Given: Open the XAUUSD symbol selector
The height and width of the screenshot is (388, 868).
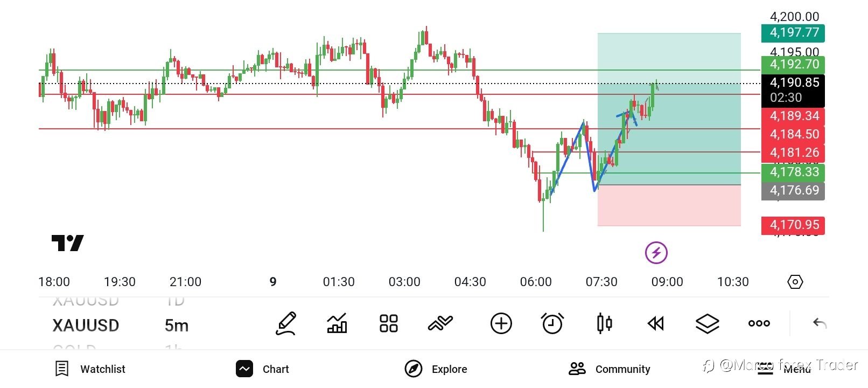Looking at the screenshot, I should 86,325.
